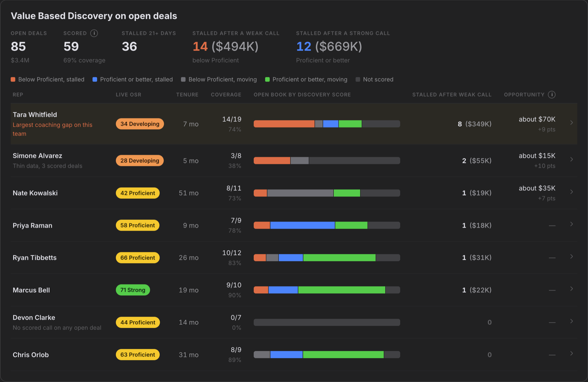Expand Chris Orlob's row chevron
588x382 pixels.
pyautogui.click(x=572, y=354)
